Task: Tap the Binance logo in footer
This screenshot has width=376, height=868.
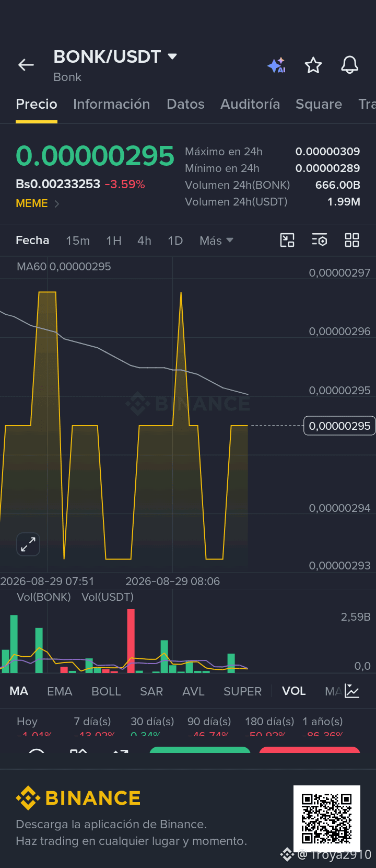Action: pyautogui.click(x=78, y=798)
